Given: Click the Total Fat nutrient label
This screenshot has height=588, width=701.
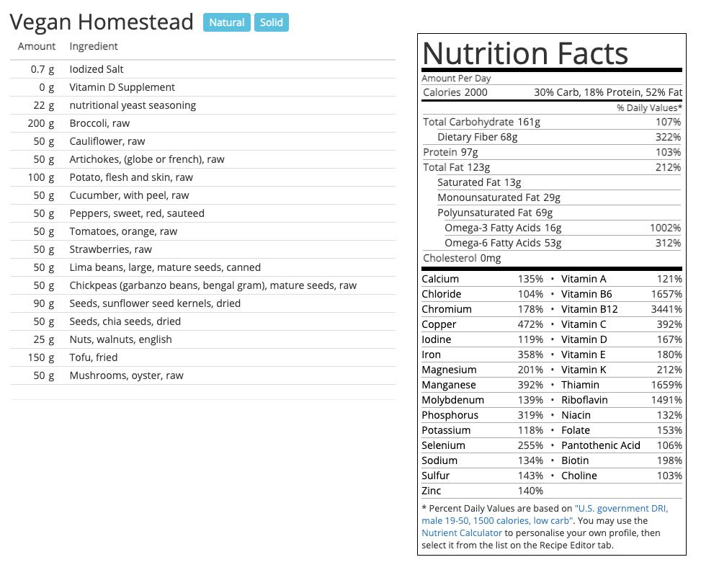Looking at the screenshot, I should pos(444,167).
